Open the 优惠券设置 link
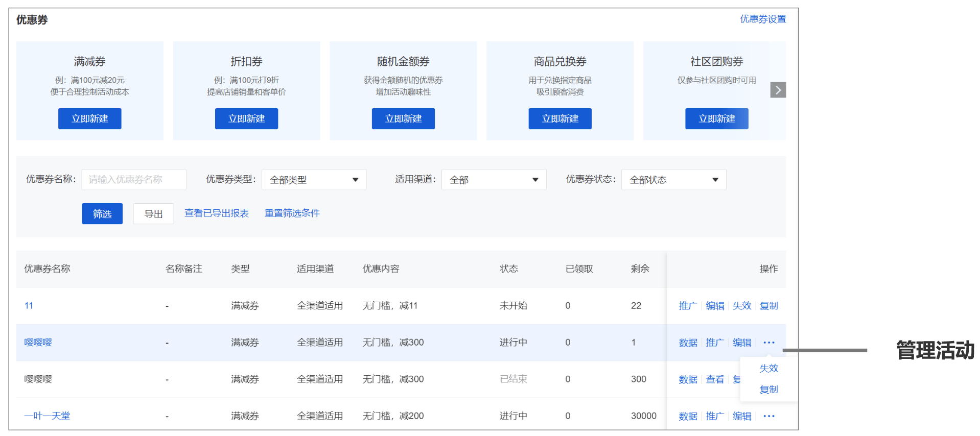 (x=763, y=19)
